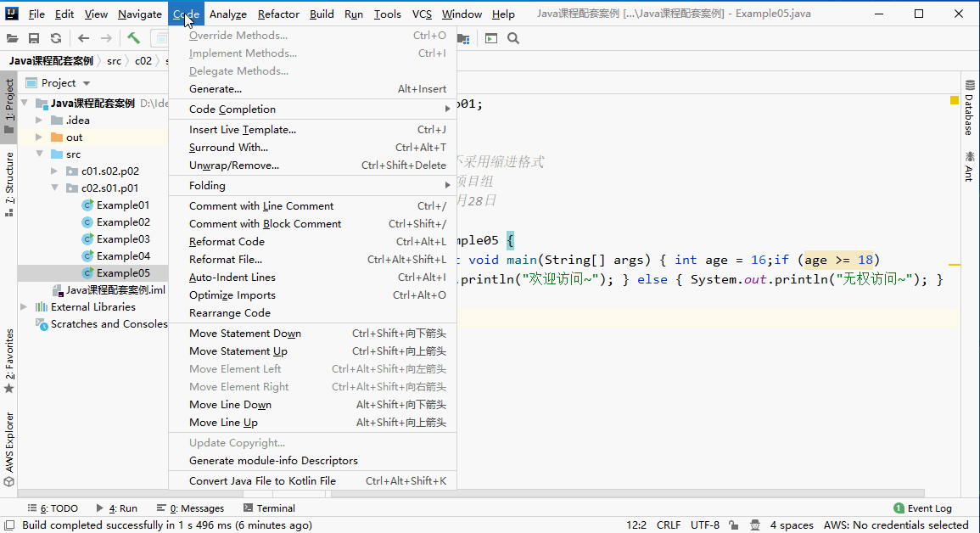Click the 4 spaces indent selector
This screenshot has width=980, height=533.
(792, 525)
